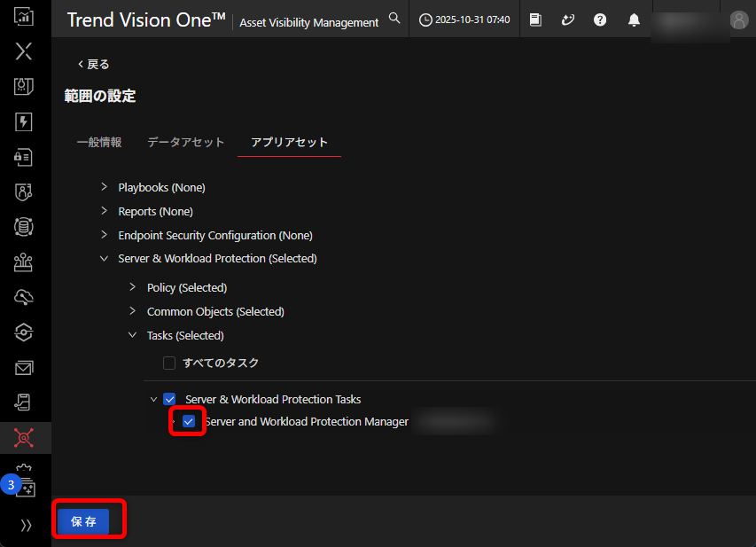Click the red highlighted network node sidebar icon

[x=24, y=437]
